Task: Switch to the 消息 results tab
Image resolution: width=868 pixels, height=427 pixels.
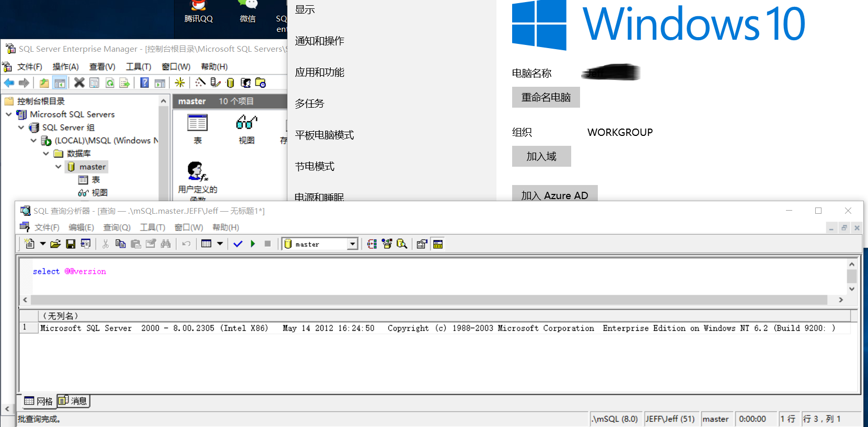Action: point(73,401)
